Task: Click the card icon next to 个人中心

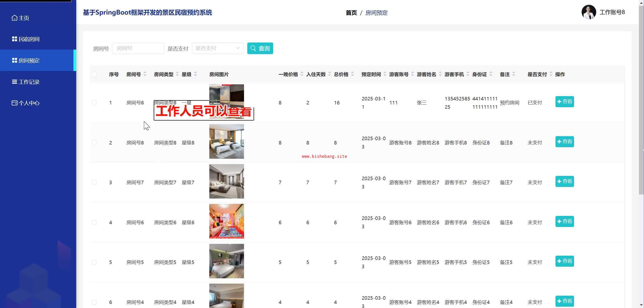Action: [x=15, y=103]
